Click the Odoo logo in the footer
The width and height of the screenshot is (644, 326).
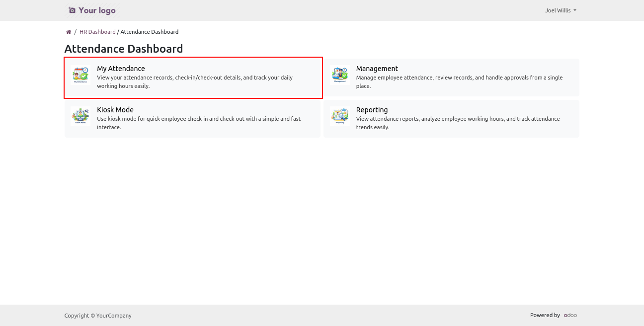tap(570, 315)
